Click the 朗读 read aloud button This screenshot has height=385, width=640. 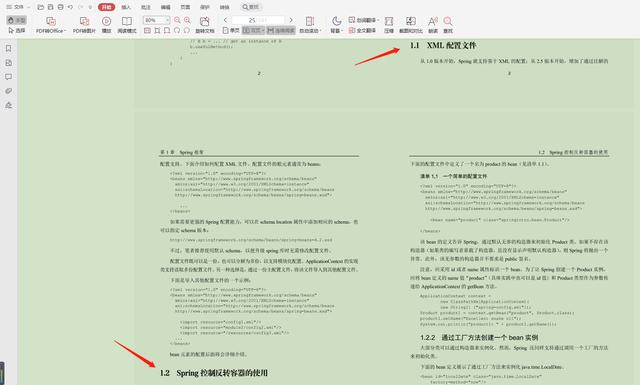click(433, 25)
